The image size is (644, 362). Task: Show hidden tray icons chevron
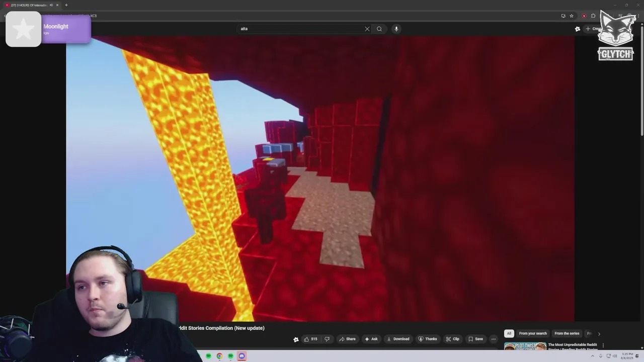coord(593,356)
